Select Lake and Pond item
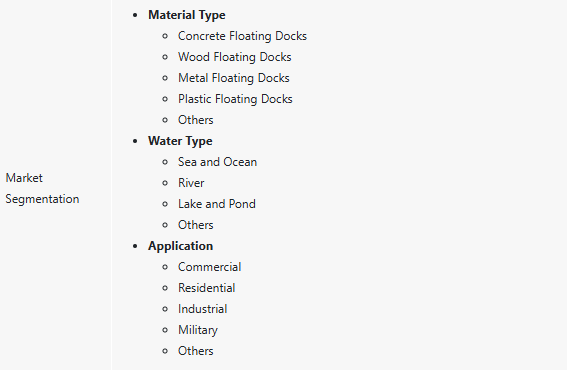 (217, 204)
